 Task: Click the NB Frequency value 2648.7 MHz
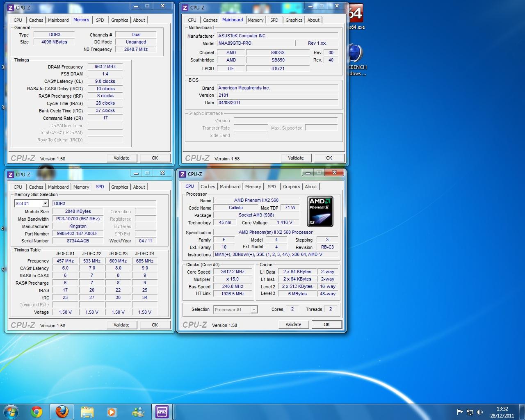coord(136,49)
